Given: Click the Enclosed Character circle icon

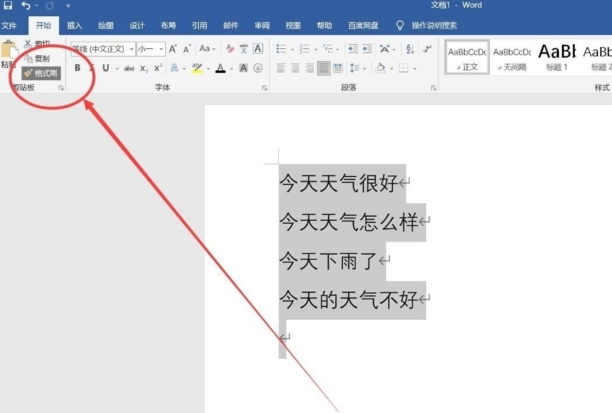Looking at the screenshot, I should click(x=258, y=68).
